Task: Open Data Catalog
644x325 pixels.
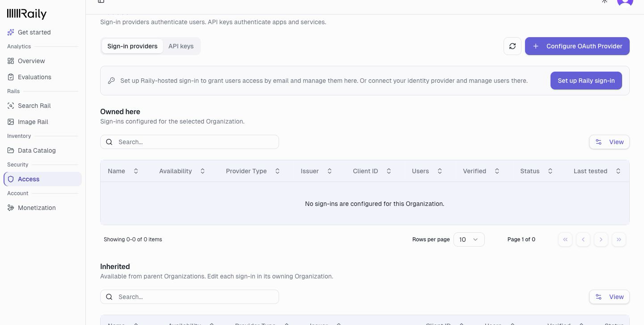Action: (x=42, y=150)
